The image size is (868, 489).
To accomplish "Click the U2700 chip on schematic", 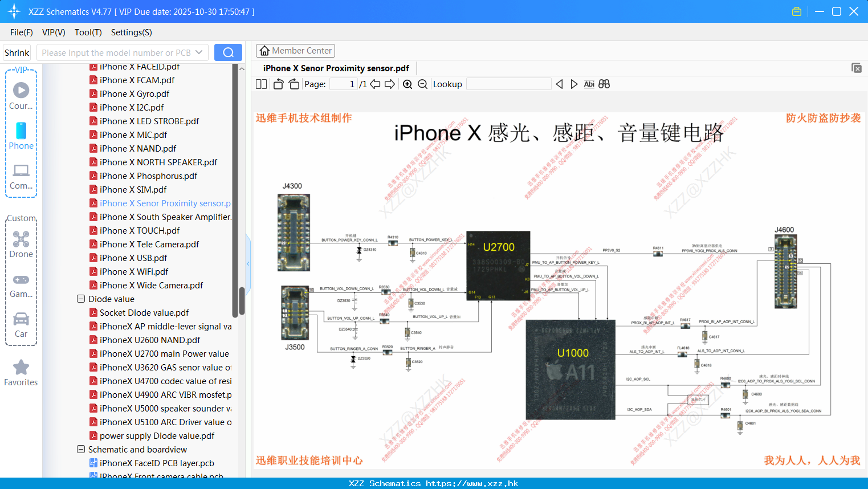I will click(498, 265).
